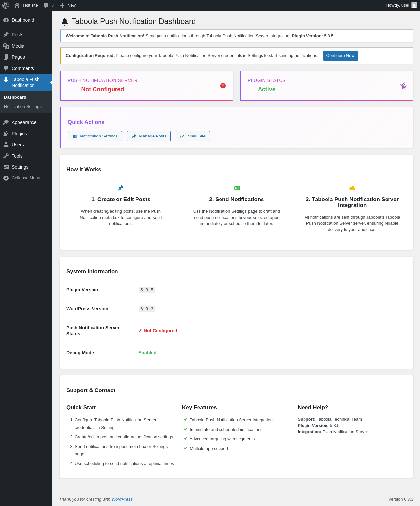Screen dimensions: 420x506
Task: Click the Test site link in admin bar
Action: pyautogui.click(x=26, y=5)
